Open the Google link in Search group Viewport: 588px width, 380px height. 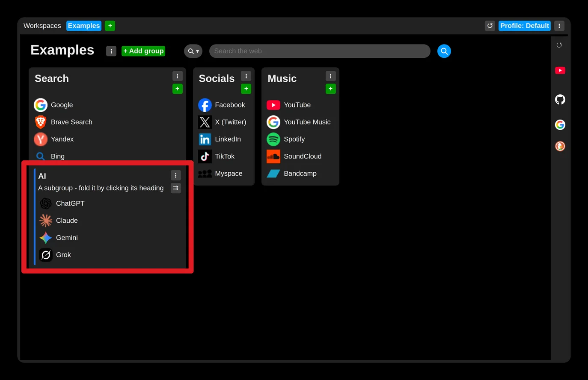pos(62,105)
